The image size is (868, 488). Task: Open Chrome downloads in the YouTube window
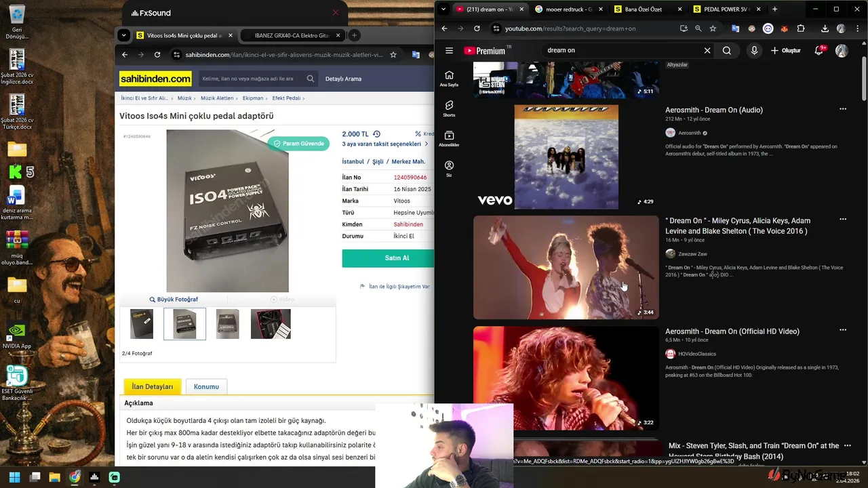(825, 28)
